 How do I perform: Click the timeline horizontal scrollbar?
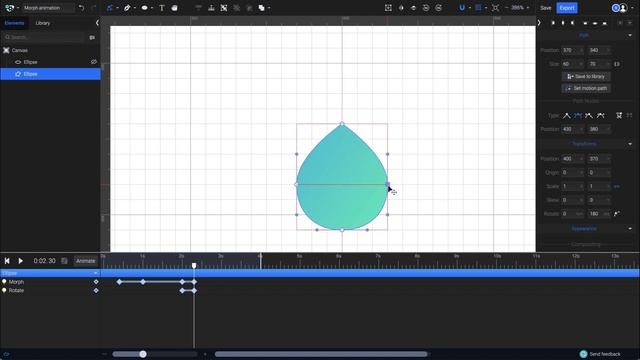pos(321,354)
